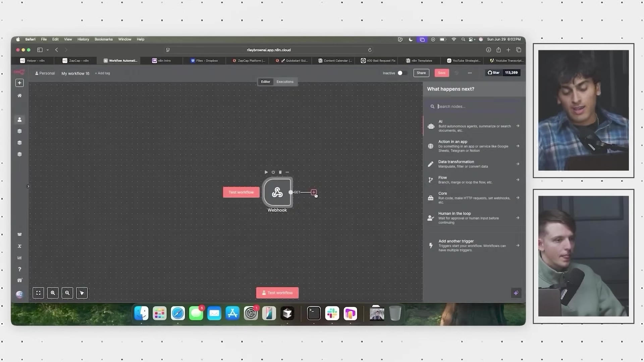644x362 pixels.
Task: Open Safari downloads icon
Action: coord(488,50)
